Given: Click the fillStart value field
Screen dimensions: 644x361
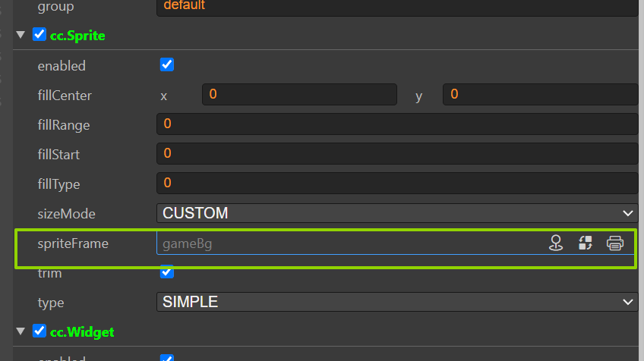Looking at the screenshot, I should (397, 153).
